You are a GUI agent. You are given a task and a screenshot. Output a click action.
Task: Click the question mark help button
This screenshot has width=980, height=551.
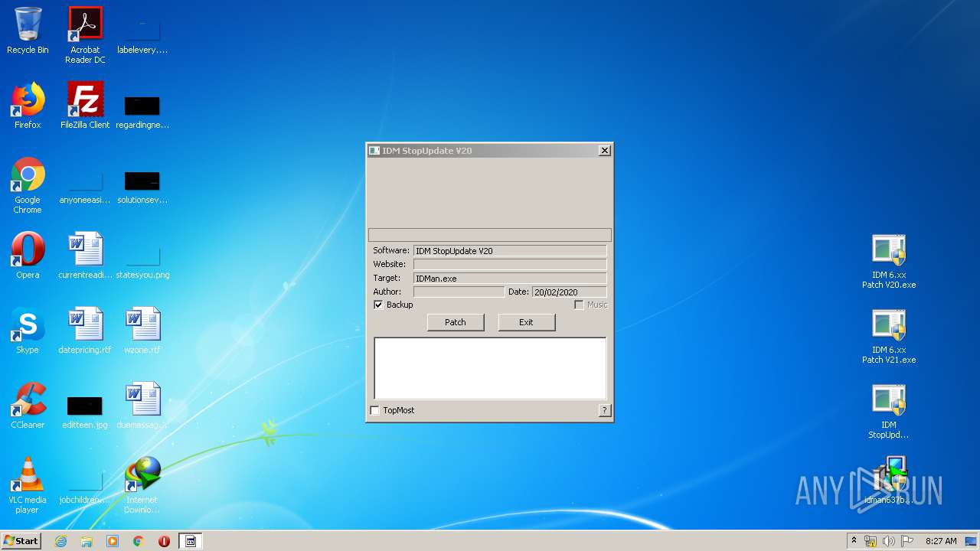point(605,410)
